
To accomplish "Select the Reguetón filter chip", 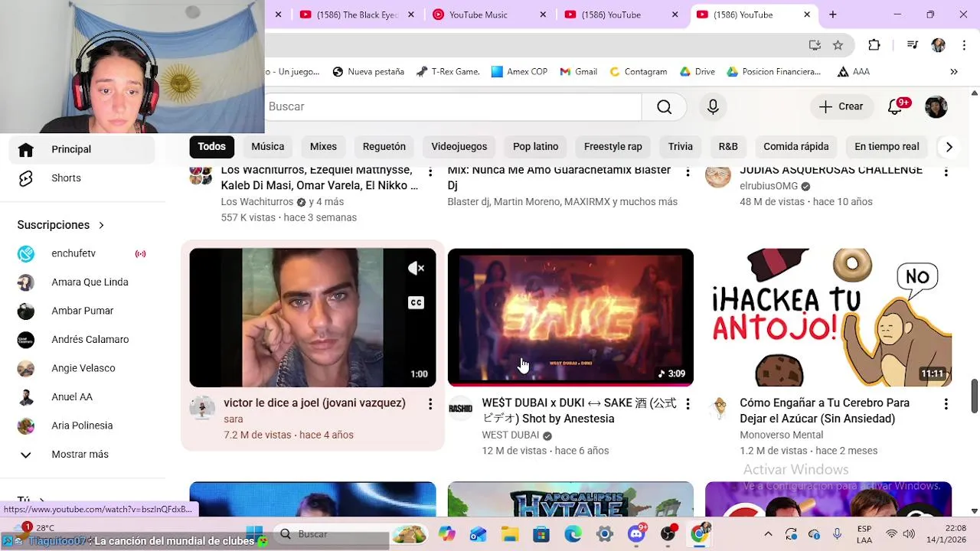I will [x=384, y=147].
